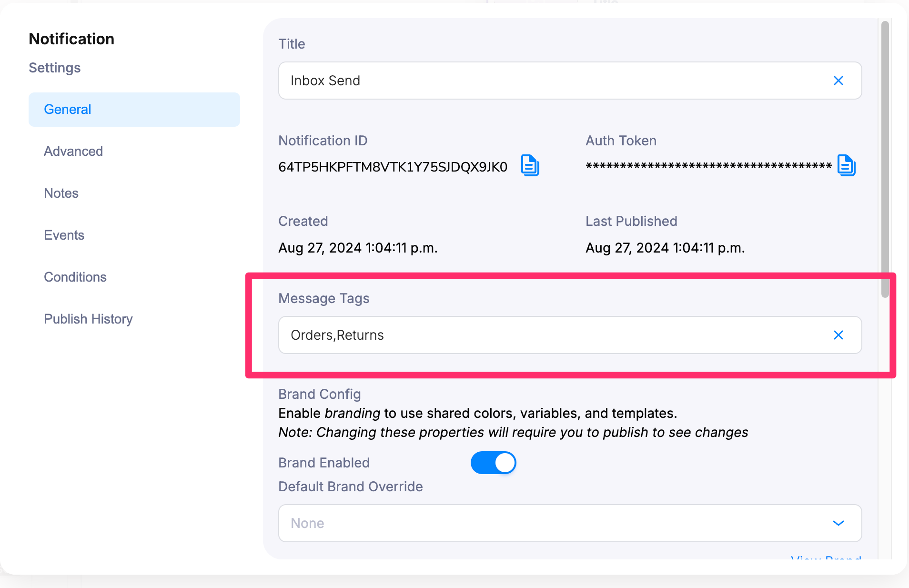The image size is (909, 588).
Task: Open the Default Brand Override dropdown
Action: (838, 523)
